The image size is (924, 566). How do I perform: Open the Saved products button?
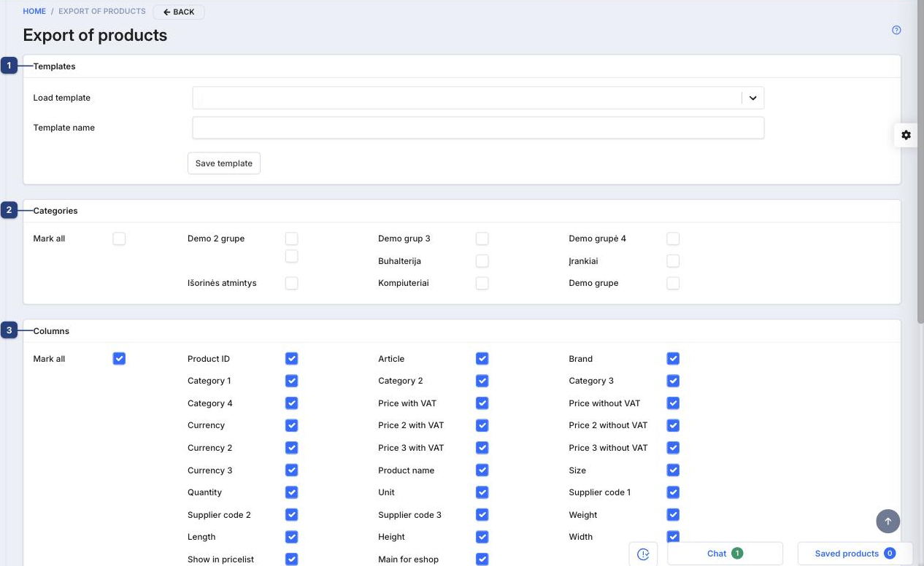pos(855,554)
